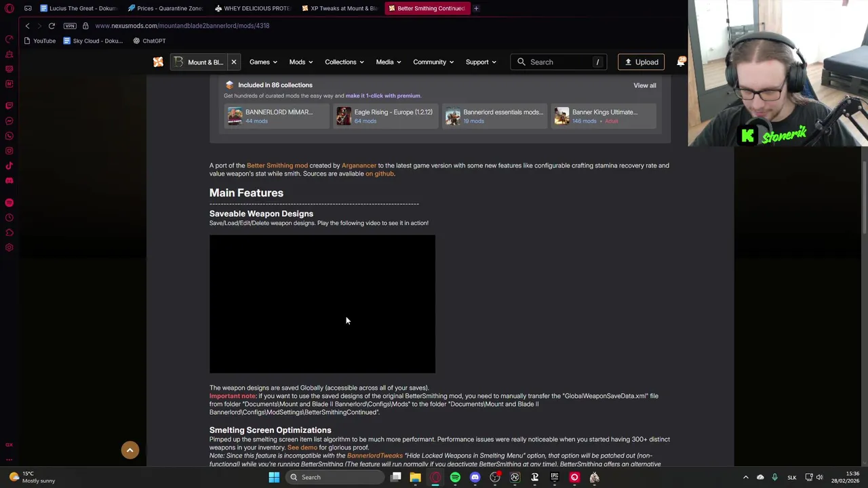
Task: Click the Opera menu logo
Action: (x=9, y=8)
